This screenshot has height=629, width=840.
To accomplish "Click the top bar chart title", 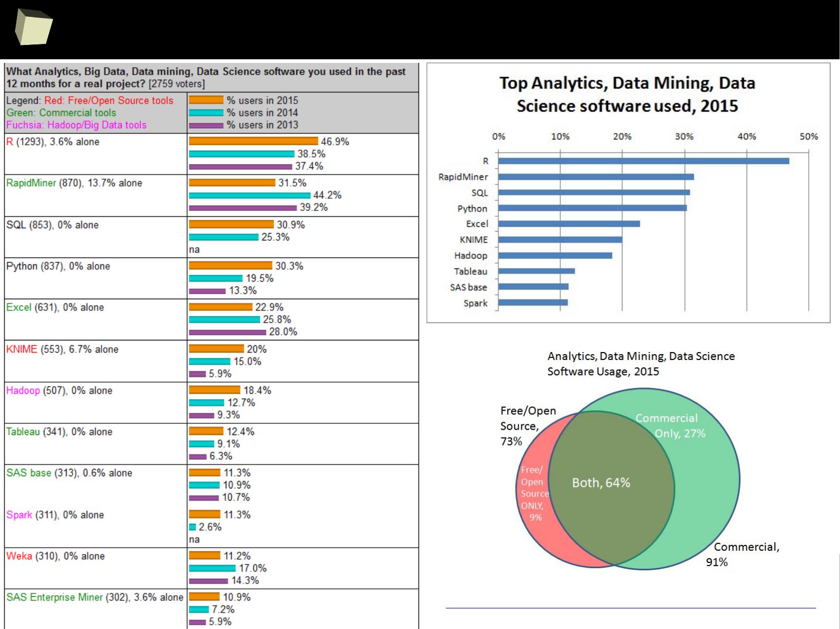I will click(x=627, y=94).
